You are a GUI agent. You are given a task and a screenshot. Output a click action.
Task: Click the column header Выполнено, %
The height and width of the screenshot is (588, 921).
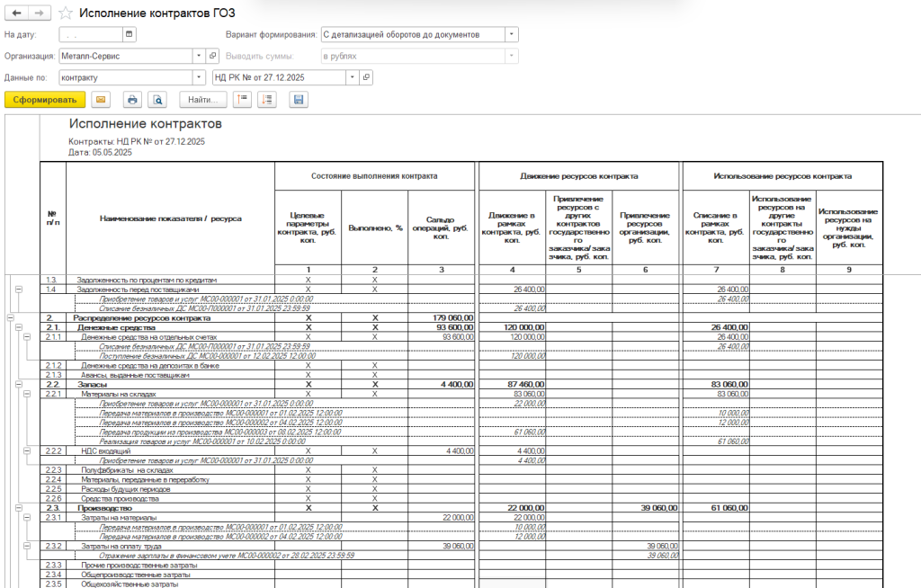[375, 227]
